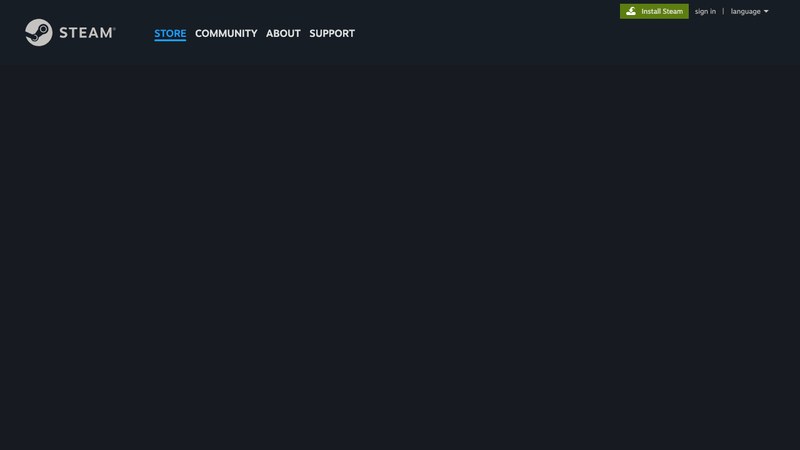Open the STORE tab
Image resolution: width=800 pixels, height=450 pixels.
click(x=170, y=34)
